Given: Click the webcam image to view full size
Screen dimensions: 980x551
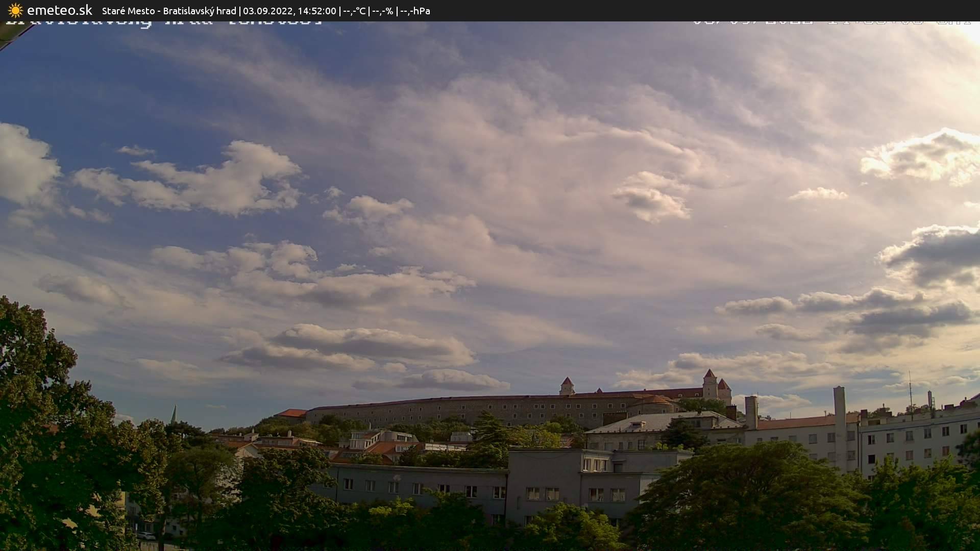Looking at the screenshot, I should pos(490,286).
